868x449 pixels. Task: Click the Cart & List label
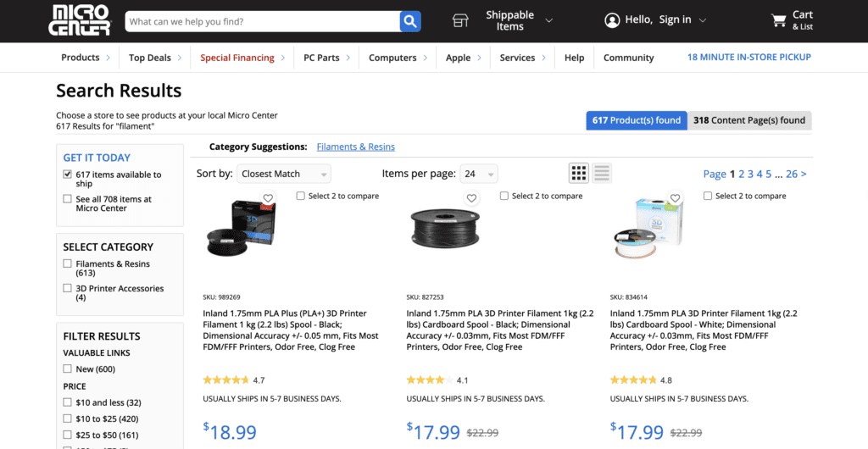tap(802, 20)
